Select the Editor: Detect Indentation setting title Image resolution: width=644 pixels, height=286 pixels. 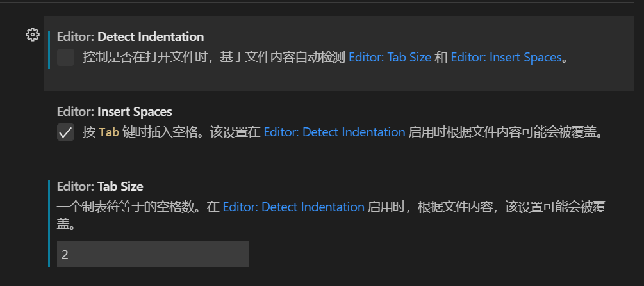click(130, 36)
